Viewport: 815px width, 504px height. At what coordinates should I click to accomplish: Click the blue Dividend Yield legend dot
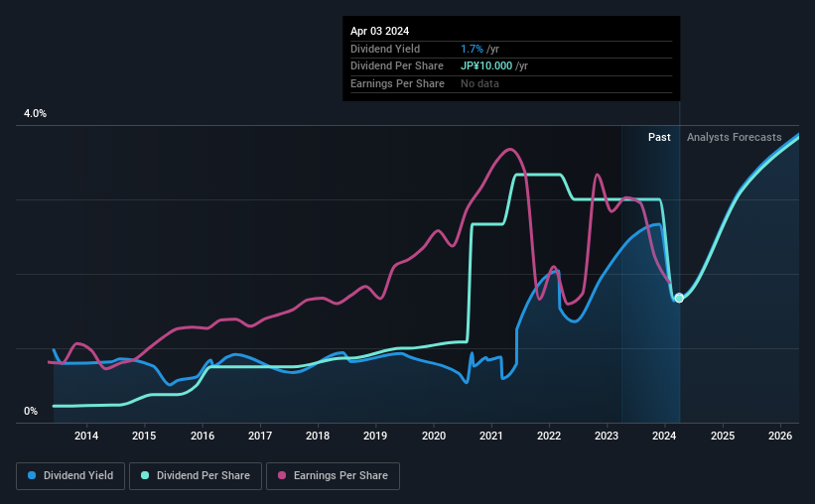(x=32, y=475)
